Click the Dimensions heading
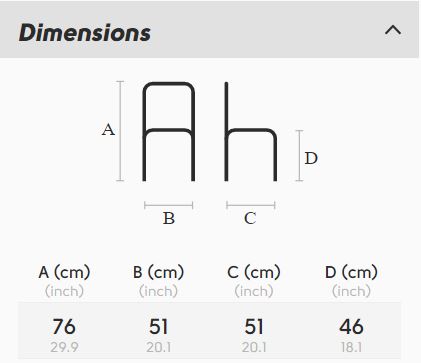 click(85, 33)
